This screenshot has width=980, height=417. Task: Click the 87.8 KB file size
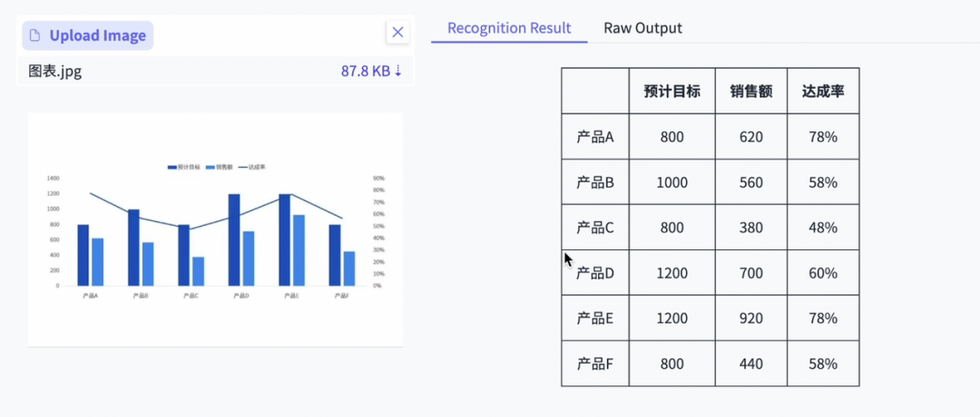(366, 72)
